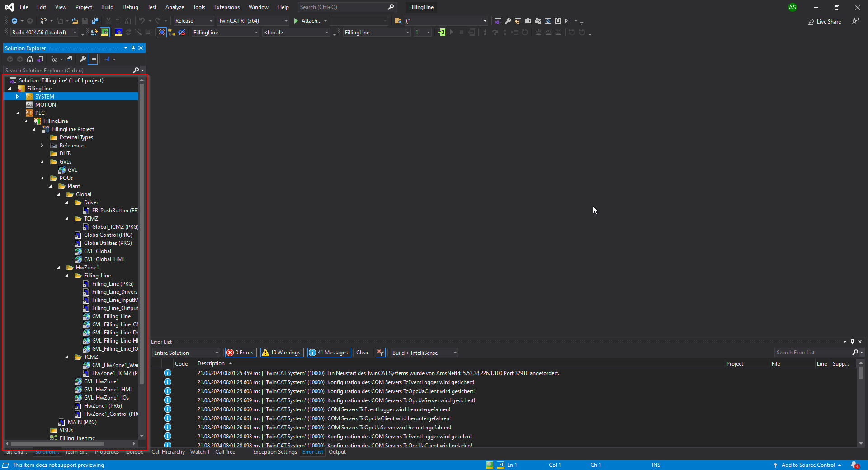Click the Navigate Backward arrow in the toolbar
The image size is (868, 470).
[14, 21]
